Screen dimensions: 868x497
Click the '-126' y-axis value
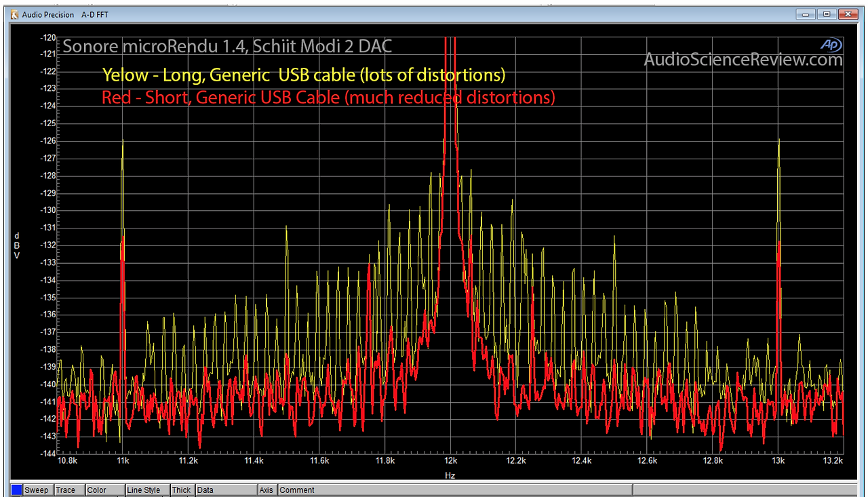[x=48, y=141]
